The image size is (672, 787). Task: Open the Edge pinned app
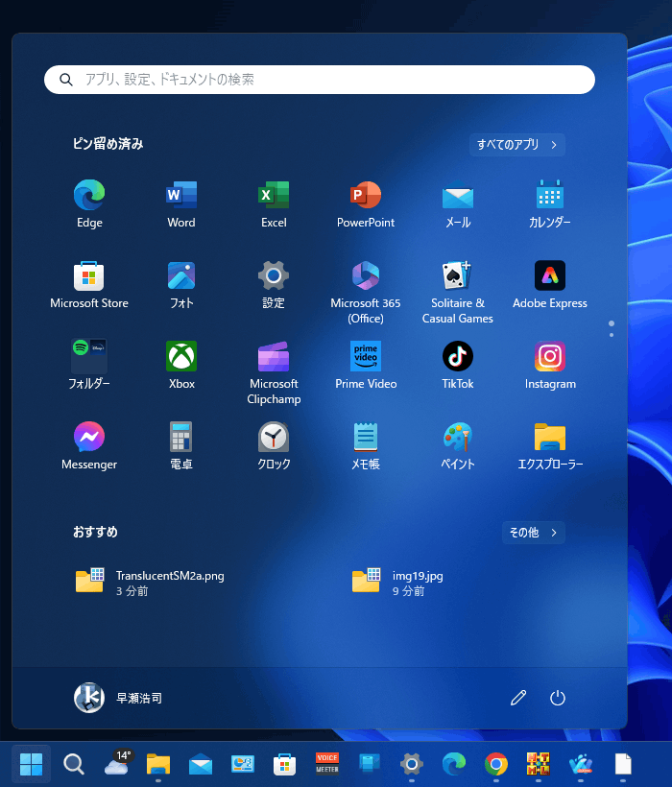[89, 203]
